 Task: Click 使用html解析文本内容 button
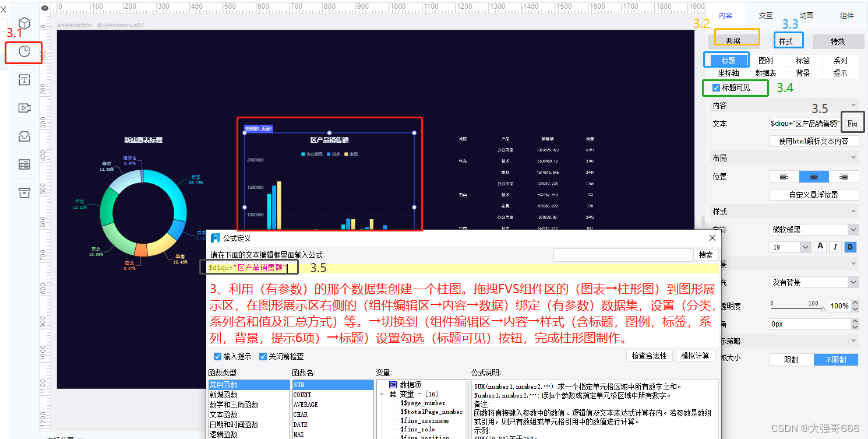pos(814,141)
